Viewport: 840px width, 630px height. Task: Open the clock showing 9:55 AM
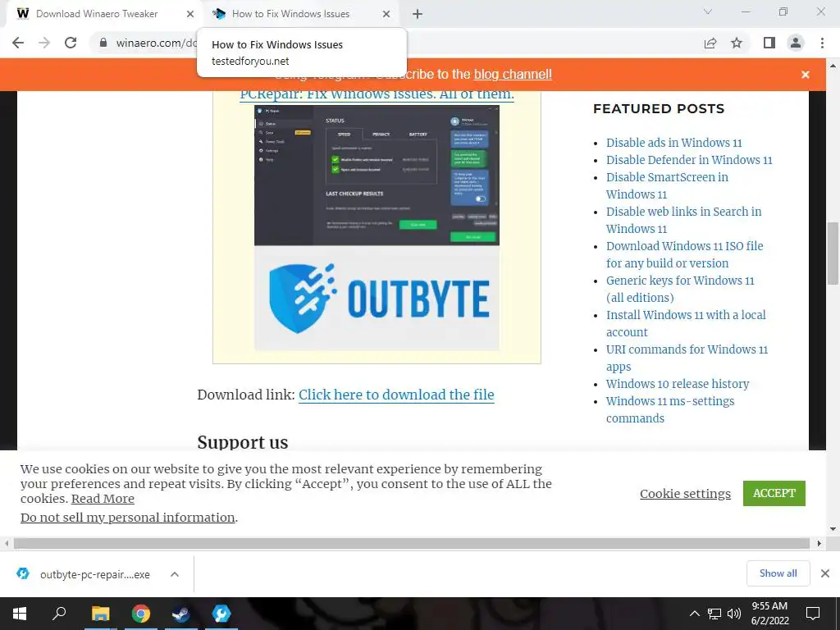coord(769,614)
